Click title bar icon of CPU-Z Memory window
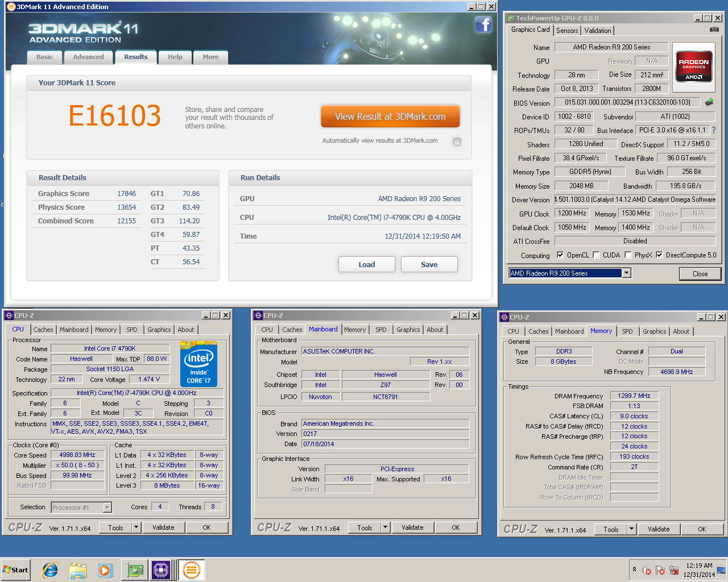Screen dimensions: 728x582 coord(504,317)
